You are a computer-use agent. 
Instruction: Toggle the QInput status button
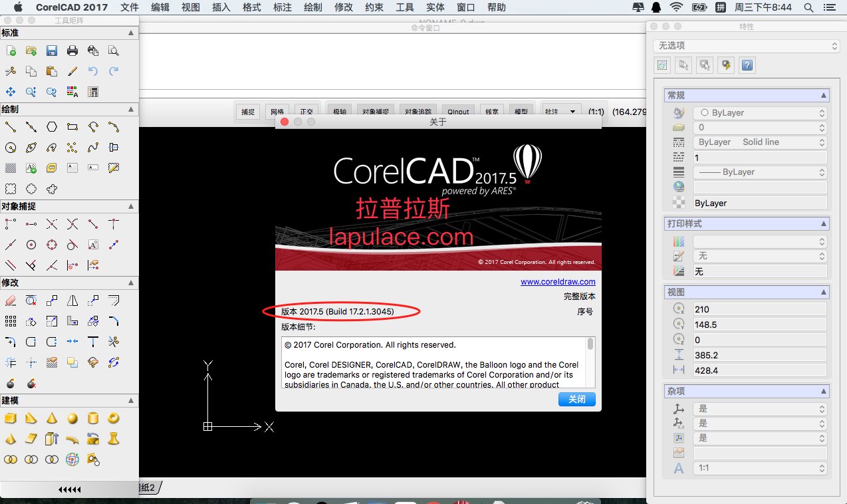458,112
